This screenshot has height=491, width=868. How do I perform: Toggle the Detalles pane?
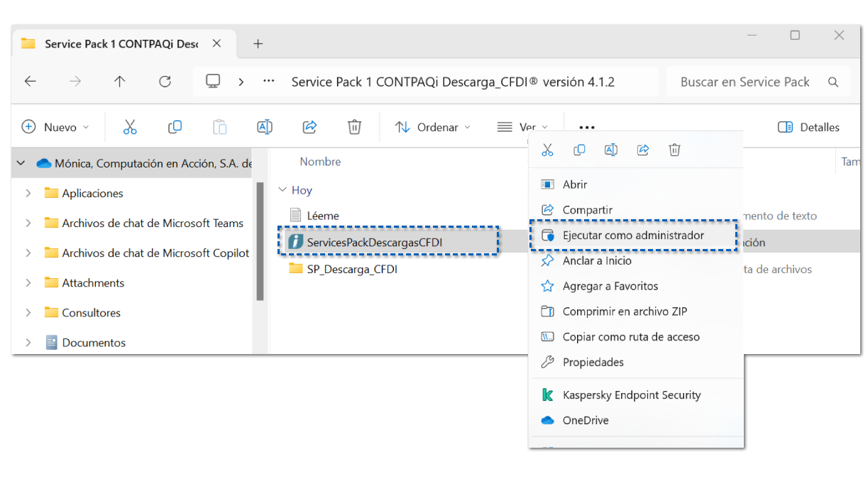point(808,127)
